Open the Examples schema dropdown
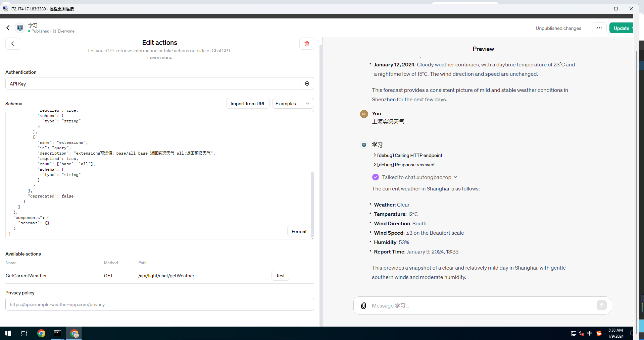Screen dimensions: 644x340 tap(293, 104)
